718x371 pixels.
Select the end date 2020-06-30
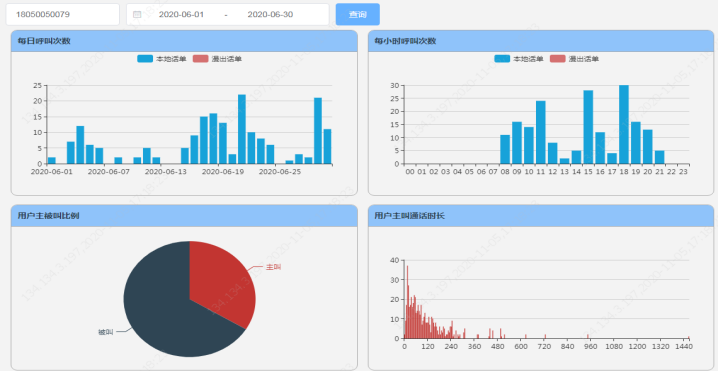pos(270,14)
